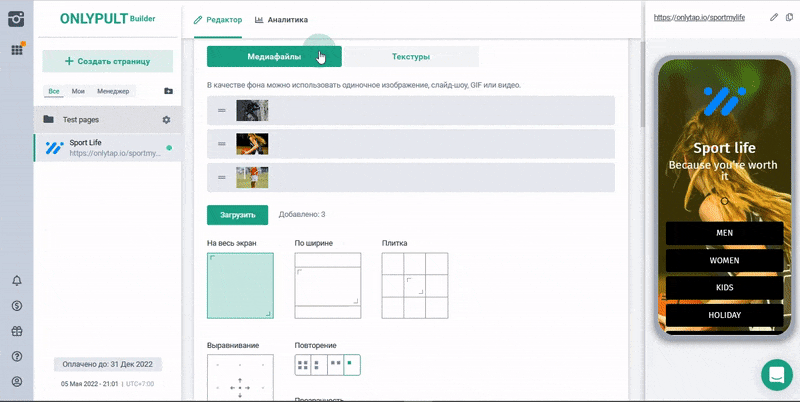Open the gift rewards icon
This screenshot has height=402, width=800.
click(x=16, y=331)
